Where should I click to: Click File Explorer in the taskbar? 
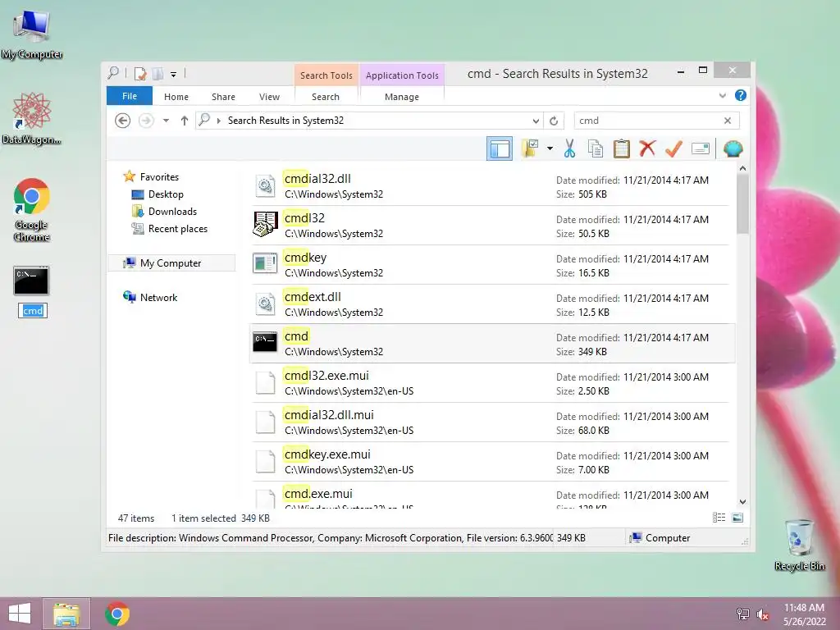(x=66, y=614)
